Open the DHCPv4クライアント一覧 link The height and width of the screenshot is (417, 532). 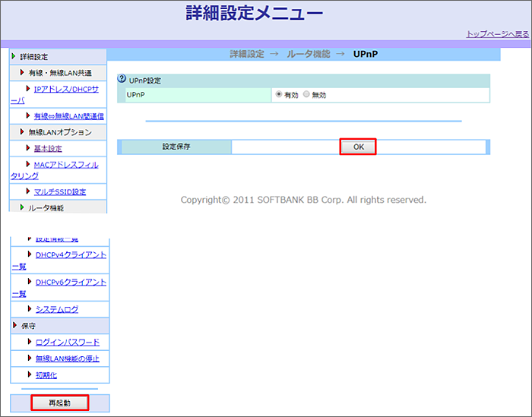[x=59, y=261]
